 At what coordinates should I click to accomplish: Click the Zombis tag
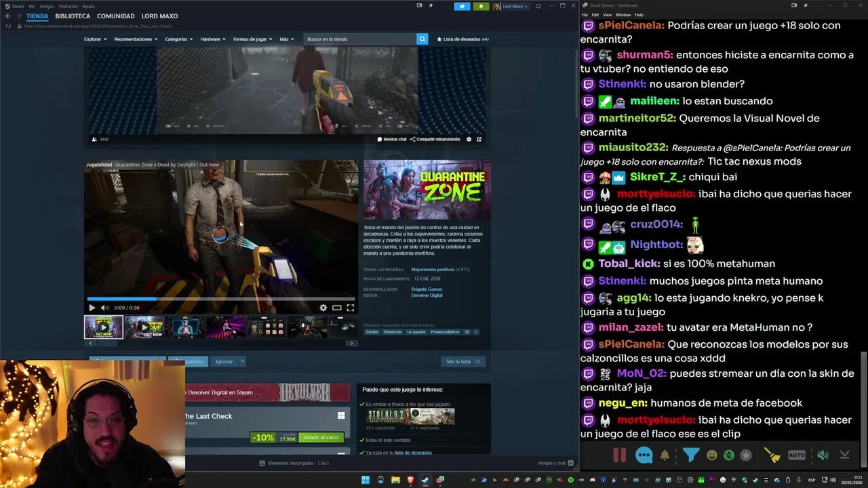(x=372, y=332)
